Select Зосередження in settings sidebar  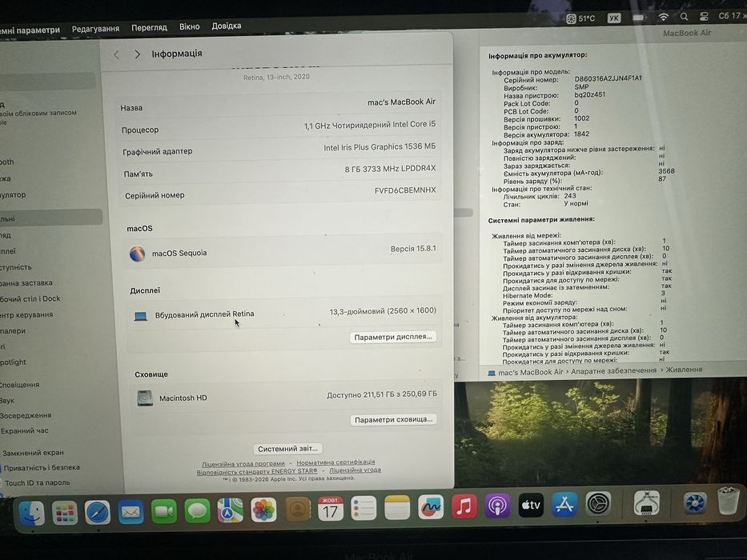(x=26, y=415)
